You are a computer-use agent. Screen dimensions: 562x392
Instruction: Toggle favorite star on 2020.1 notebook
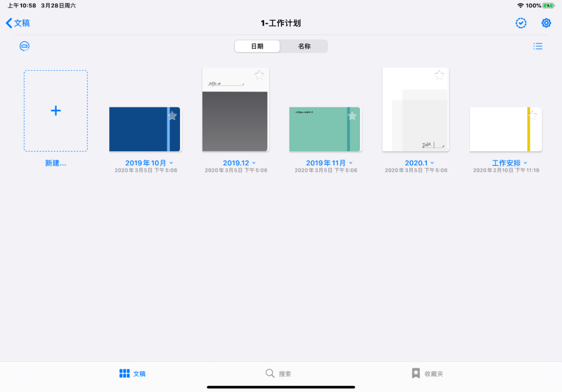tap(439, 75)
